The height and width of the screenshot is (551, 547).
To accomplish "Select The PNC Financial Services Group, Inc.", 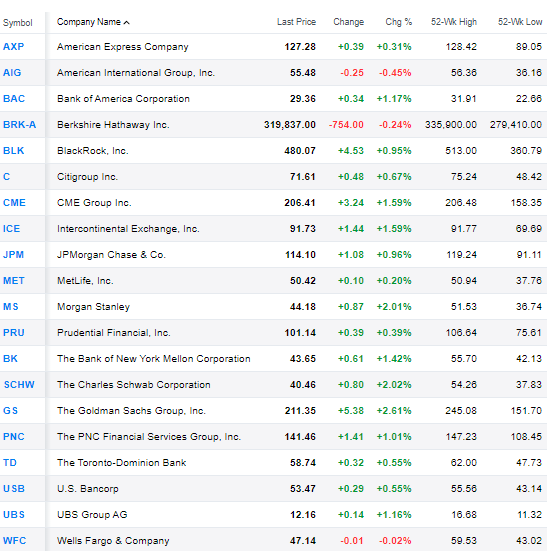I will click(x=149, y=437).
